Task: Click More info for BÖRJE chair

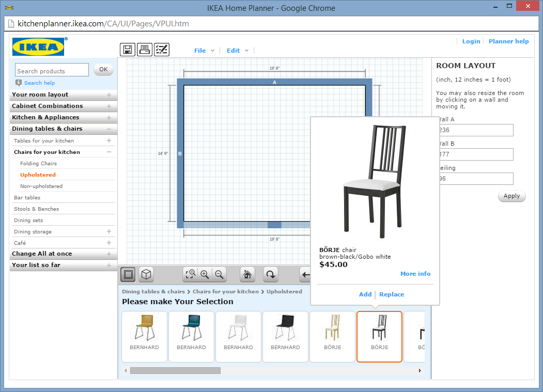Action: pos(415,274)
